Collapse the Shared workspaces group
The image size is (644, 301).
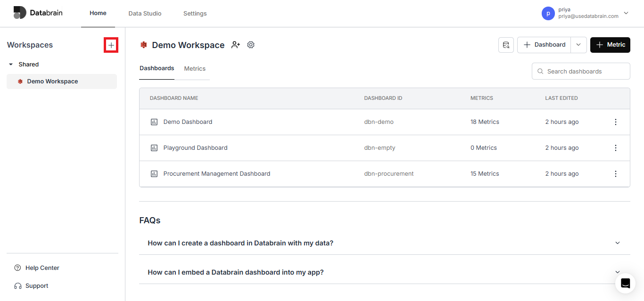11,65
